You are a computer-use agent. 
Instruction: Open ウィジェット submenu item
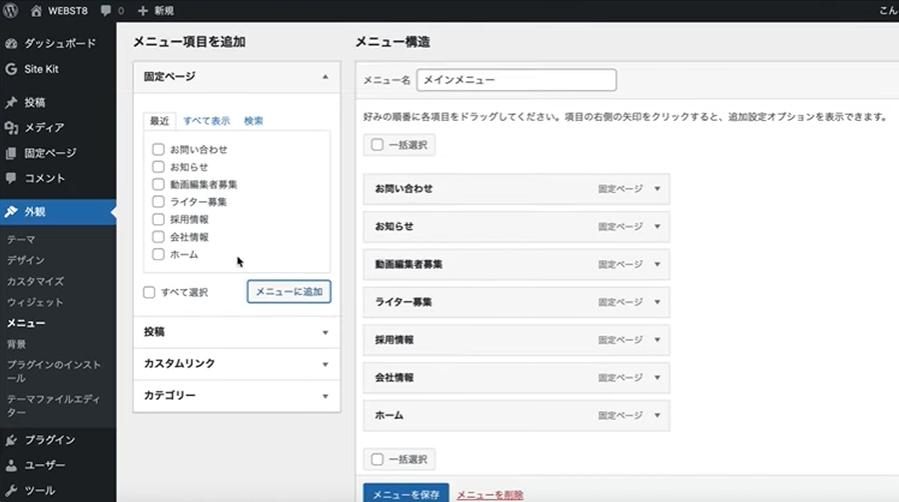[35, 302]
